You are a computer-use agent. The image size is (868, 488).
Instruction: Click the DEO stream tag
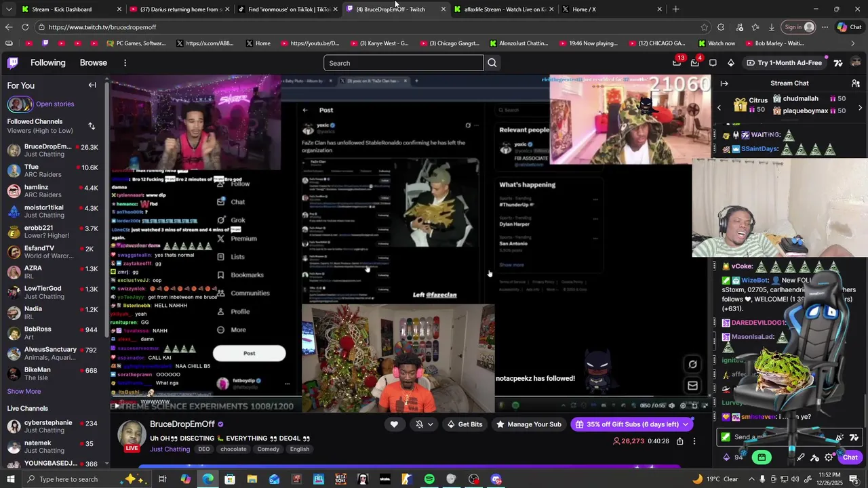click(204, 449)
